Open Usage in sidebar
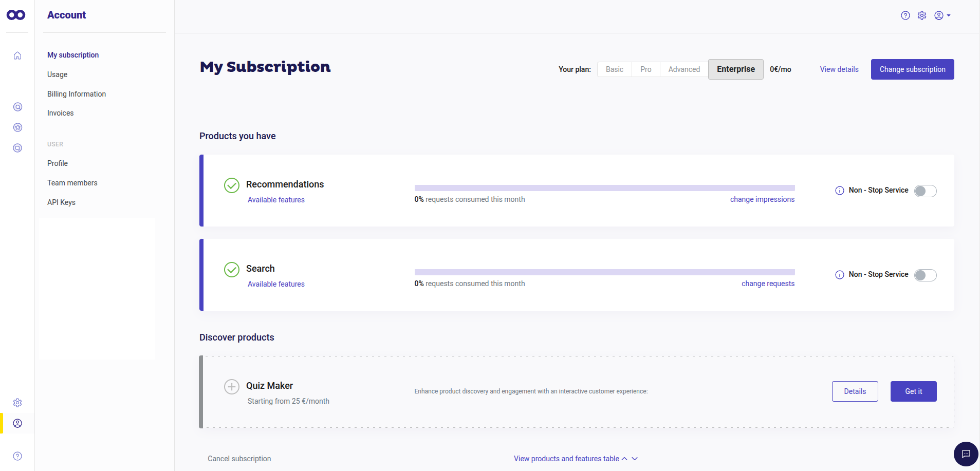 click(x=58, y=74)
